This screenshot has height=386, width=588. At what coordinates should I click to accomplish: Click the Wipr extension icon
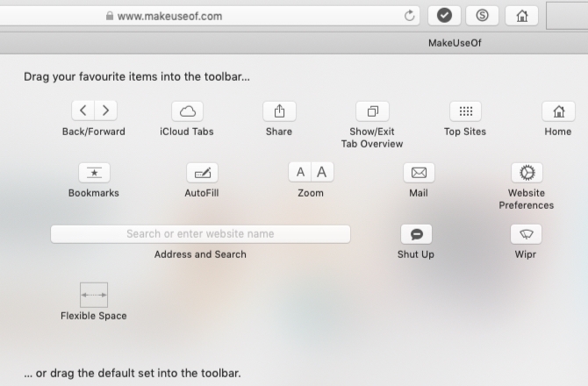click(x=526, y=233)
